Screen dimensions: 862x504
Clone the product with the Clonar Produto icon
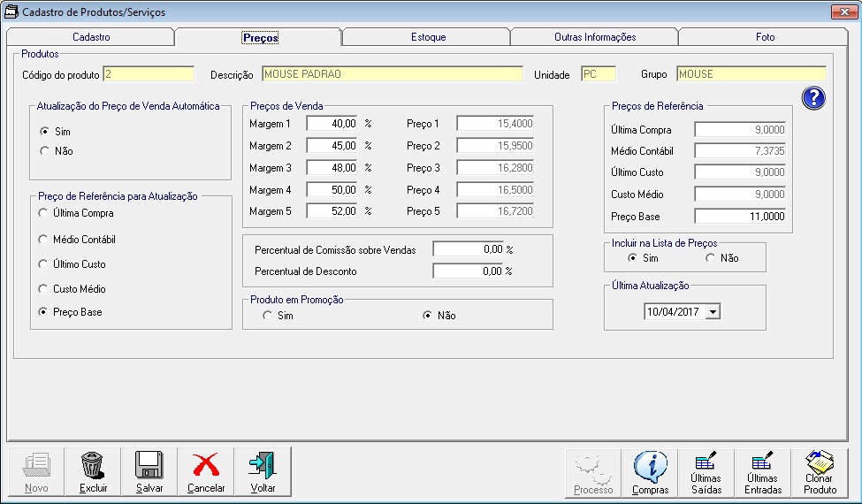click(820, 462)
